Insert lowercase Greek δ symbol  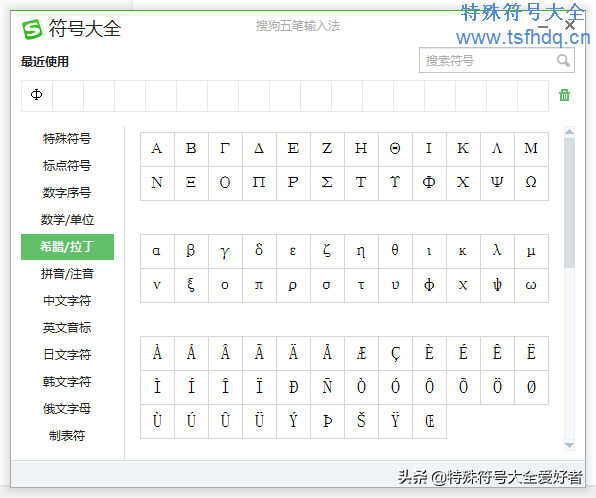pos(259,251)
